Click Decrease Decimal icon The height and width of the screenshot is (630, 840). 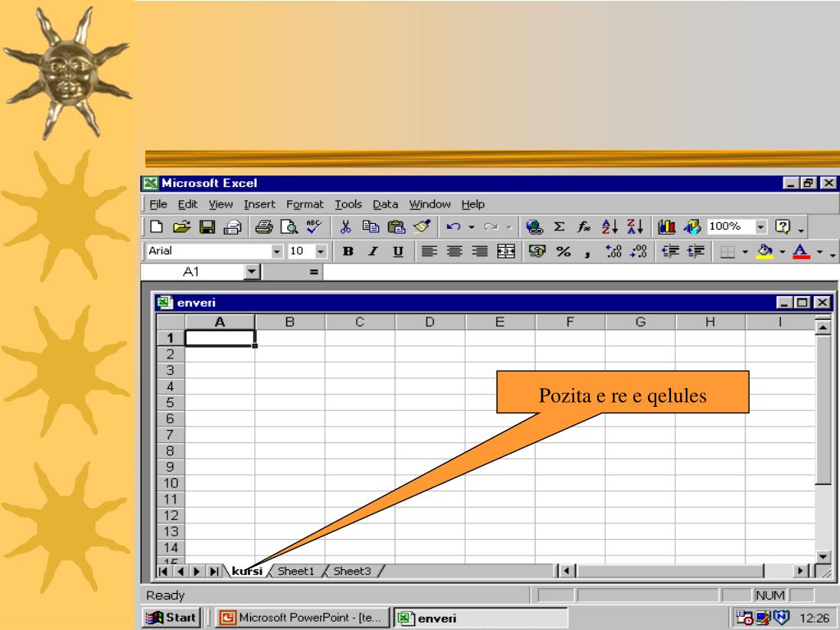[638, 251]
